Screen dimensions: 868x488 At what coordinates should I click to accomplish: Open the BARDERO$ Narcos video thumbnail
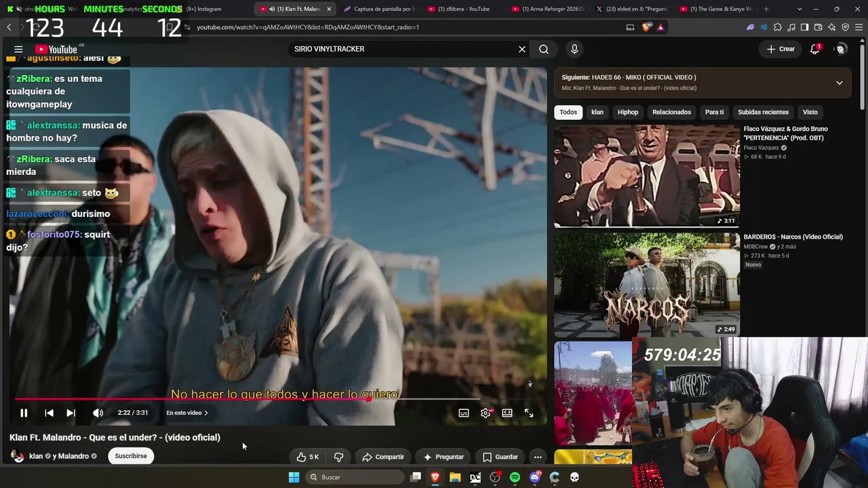pos(647,285)
